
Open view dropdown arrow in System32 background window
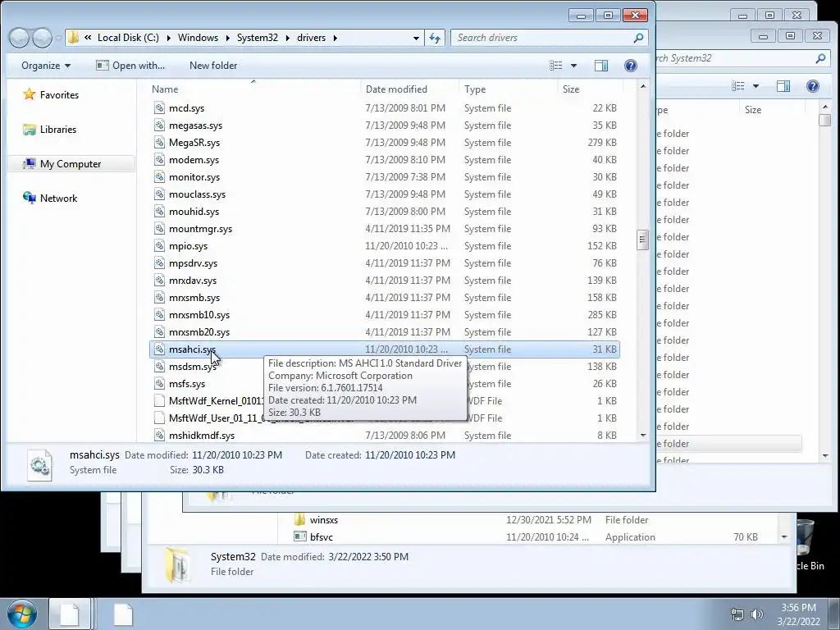click(x=756, y=86)
